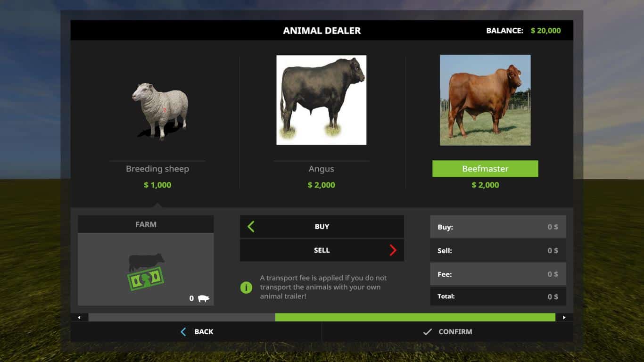Click the red right arrow on the Sell row
The width and height of the screenshot is (644, 362).
[393, 250]
